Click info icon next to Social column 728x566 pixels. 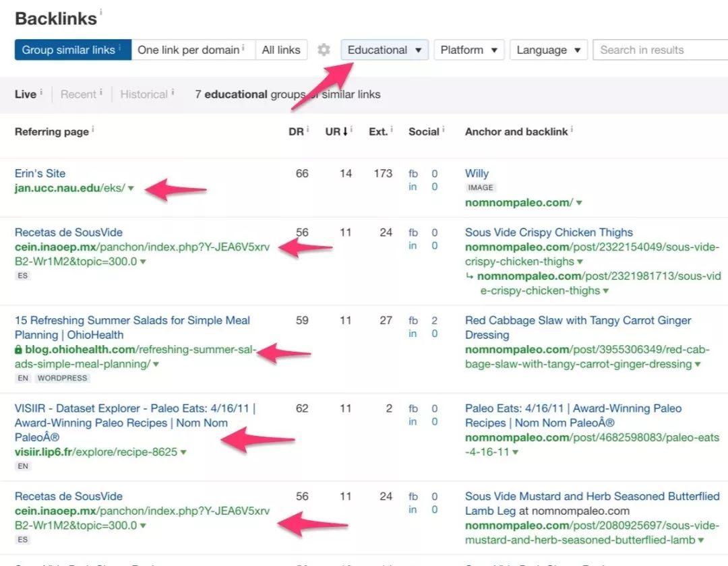(x=444, y=129)
